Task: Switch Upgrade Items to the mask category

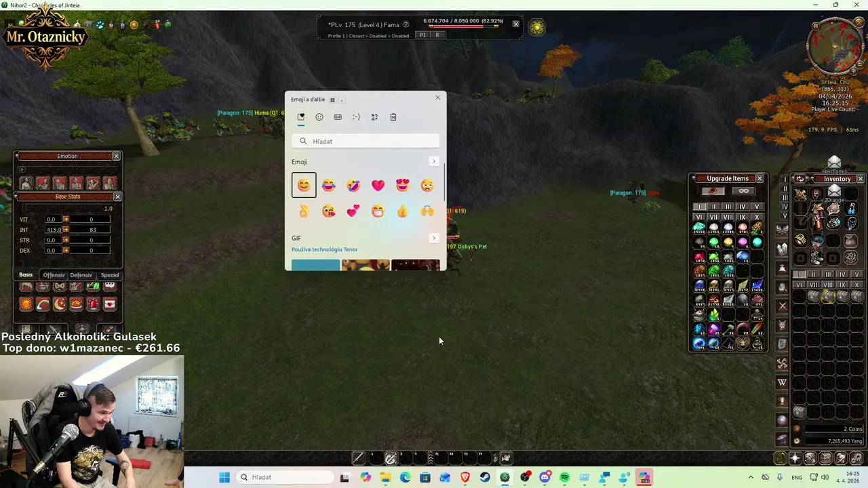Action: click(744, 191)
